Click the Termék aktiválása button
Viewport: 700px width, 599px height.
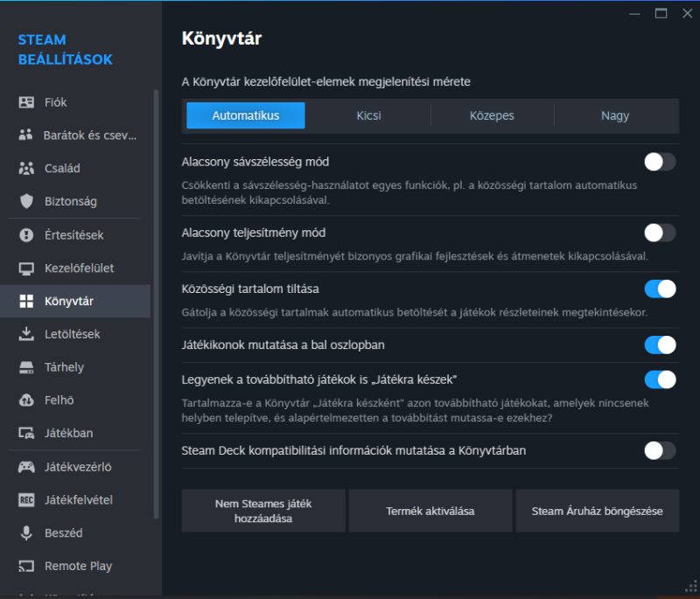tap(430, 511)
